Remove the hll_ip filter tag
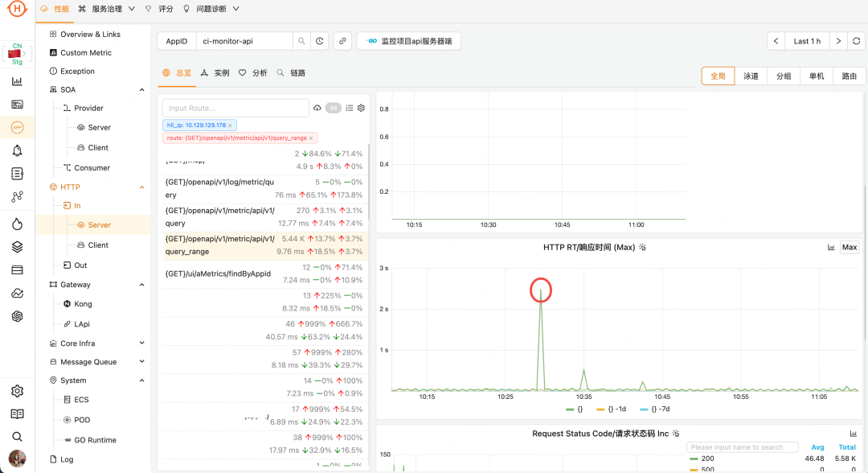The height and width of the screenshot is (473, 868). pos(231,125)
